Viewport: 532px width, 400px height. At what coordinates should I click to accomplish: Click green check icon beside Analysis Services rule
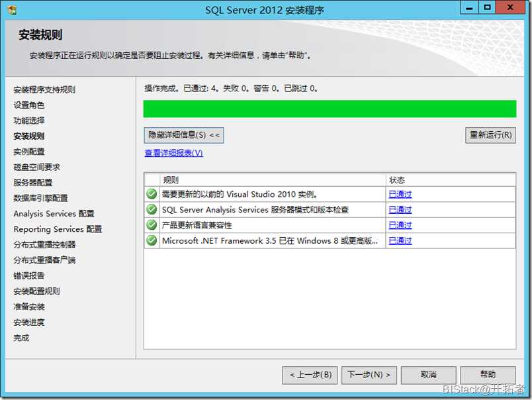pos(152,209)
